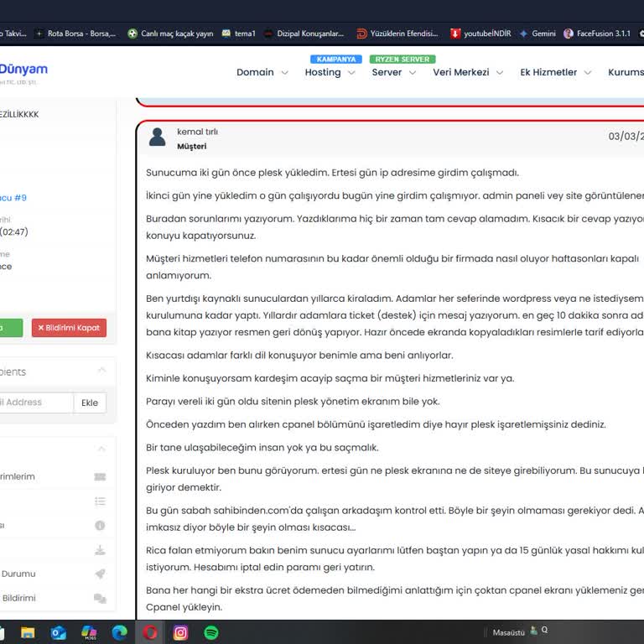644x644 pixels.
Task: Click the KAMPANYA badge
Action: tap(336, 60)
